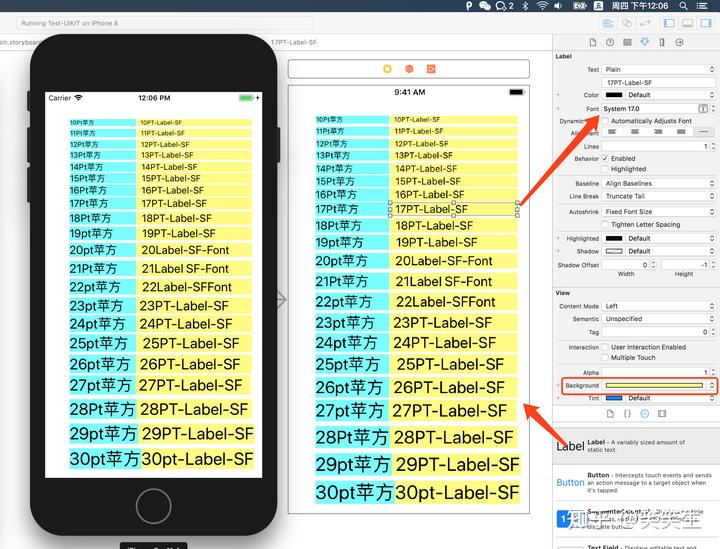Open Notification Center list icon

[702, 6]
